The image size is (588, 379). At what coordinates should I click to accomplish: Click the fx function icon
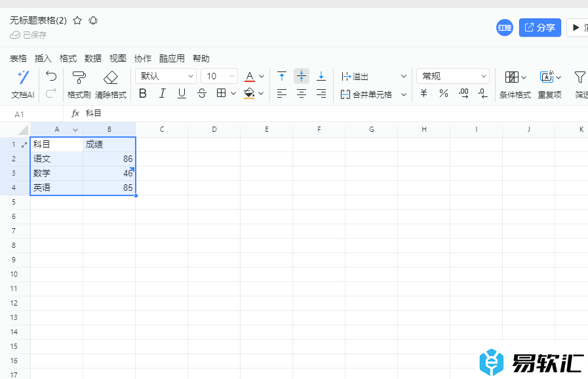click(75, 113)
